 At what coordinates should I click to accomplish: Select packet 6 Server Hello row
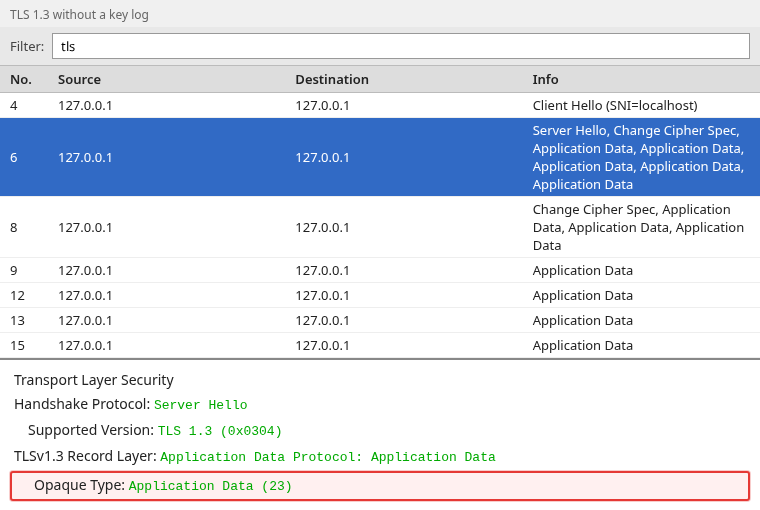click(380, 157)
